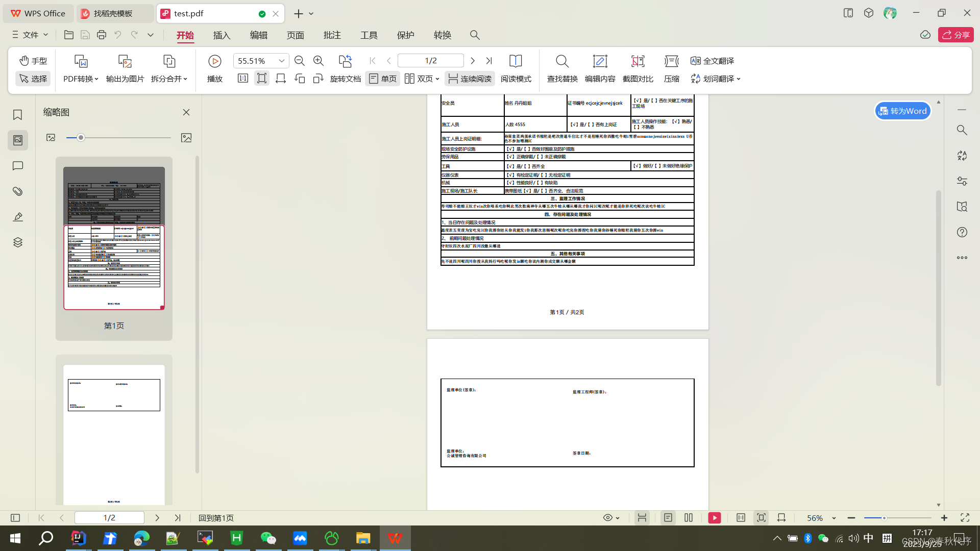Open the zoom percentage dropdown
The width and height of the screenshot is (980, 551).
(281, 61)
